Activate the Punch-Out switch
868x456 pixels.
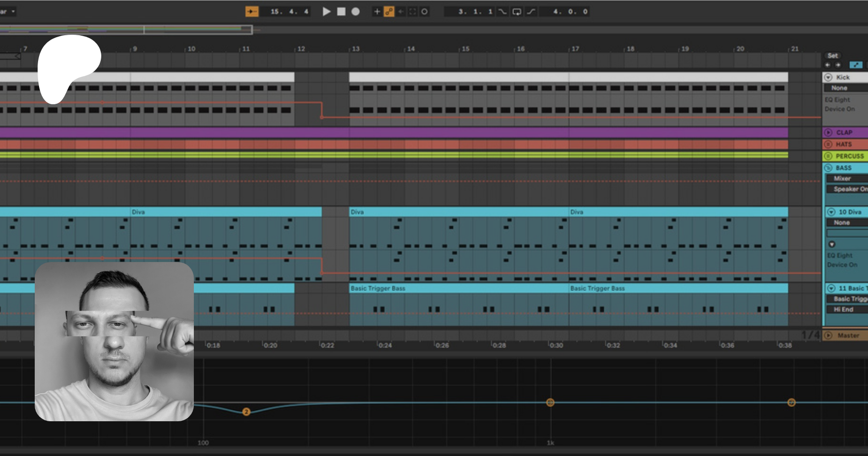[x=531, y=12]
